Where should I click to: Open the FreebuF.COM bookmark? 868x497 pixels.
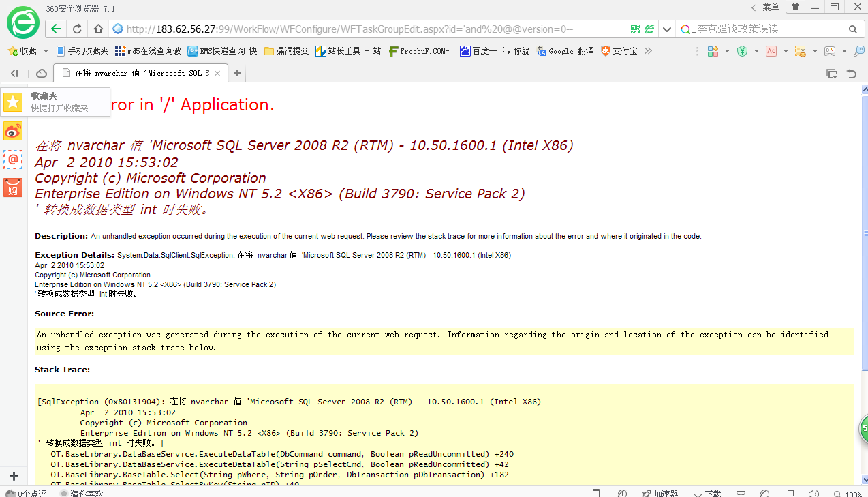pyautogui.click(x=419, y=51)
